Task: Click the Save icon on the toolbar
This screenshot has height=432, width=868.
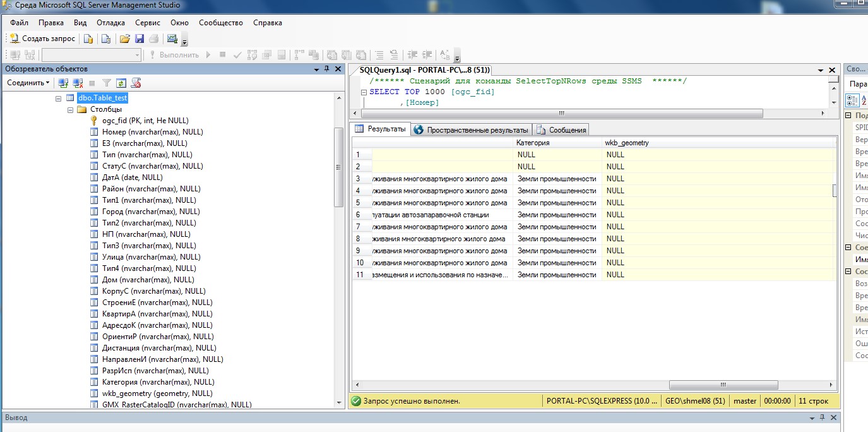Action: click(x=140, y=39)
